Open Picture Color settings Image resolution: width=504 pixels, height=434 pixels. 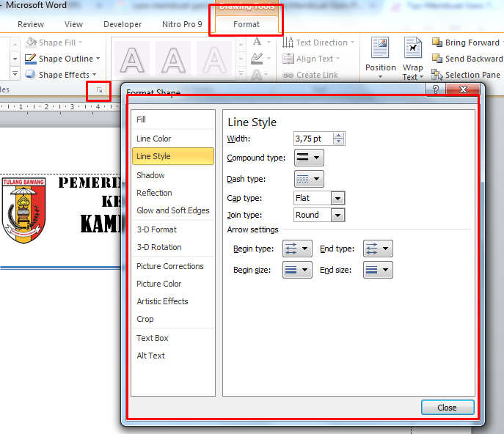tap(173, 284)
